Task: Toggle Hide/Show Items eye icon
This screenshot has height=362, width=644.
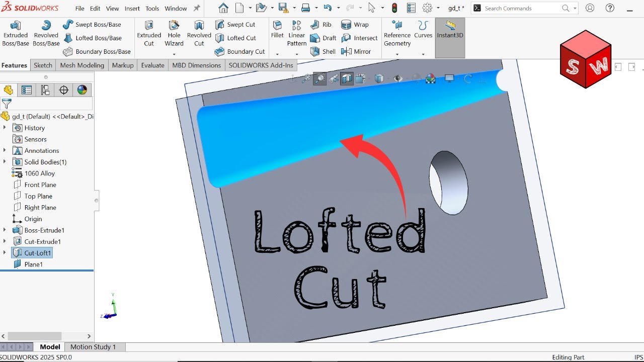Action: pyautogui.click(x=398, y=78)
